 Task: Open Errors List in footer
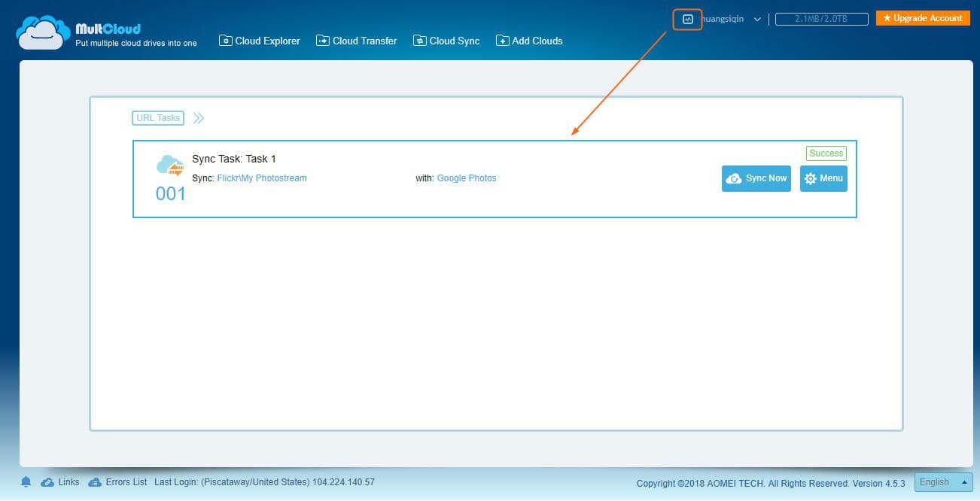(x=117, y=482)
